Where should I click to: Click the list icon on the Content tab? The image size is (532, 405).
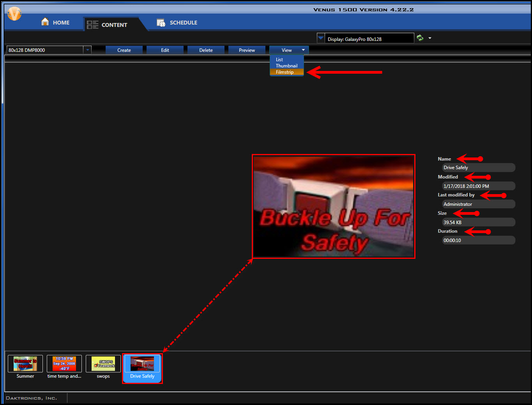point(92,24)
